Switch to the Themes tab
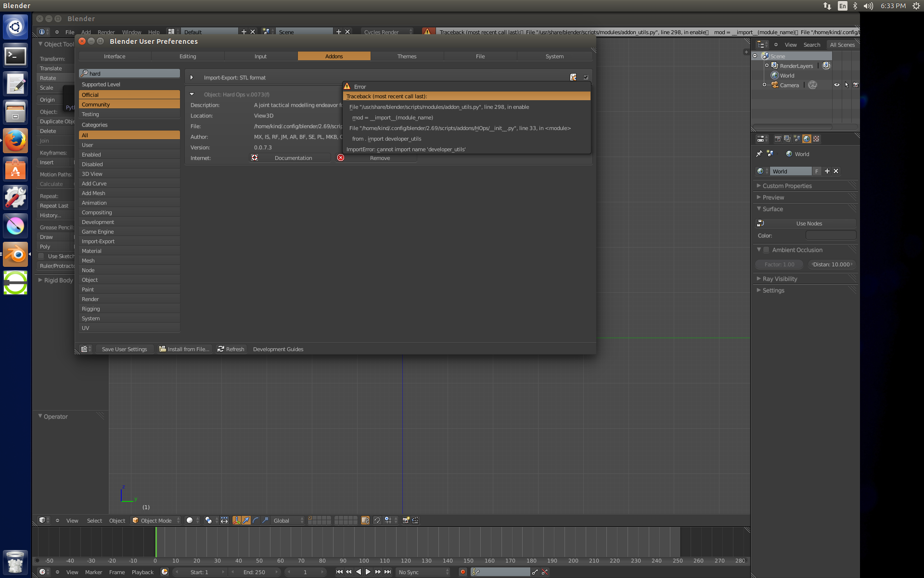 tap(407, 56)
